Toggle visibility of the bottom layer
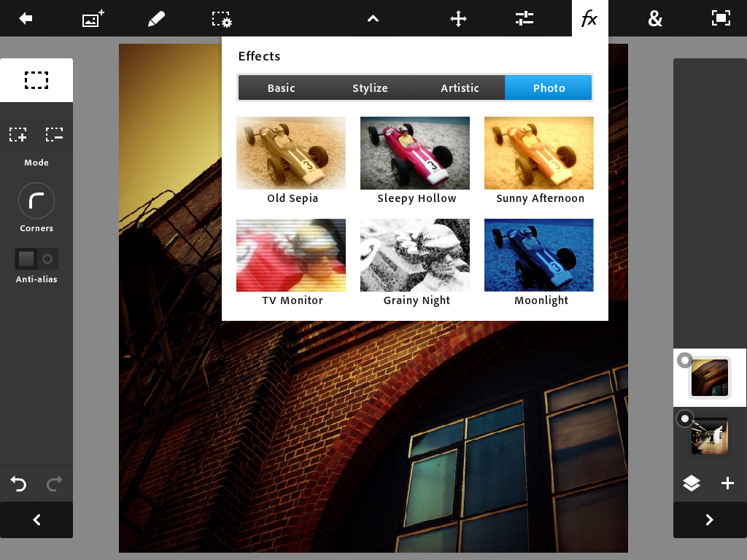The width and height of the screenshot is (747, 560). tap(684, 419)
